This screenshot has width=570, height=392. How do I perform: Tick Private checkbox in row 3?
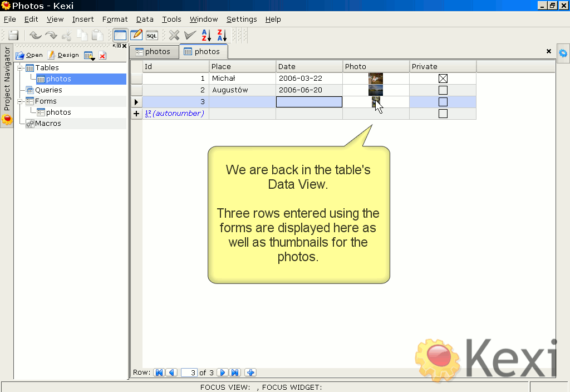[x=443, y=102]
